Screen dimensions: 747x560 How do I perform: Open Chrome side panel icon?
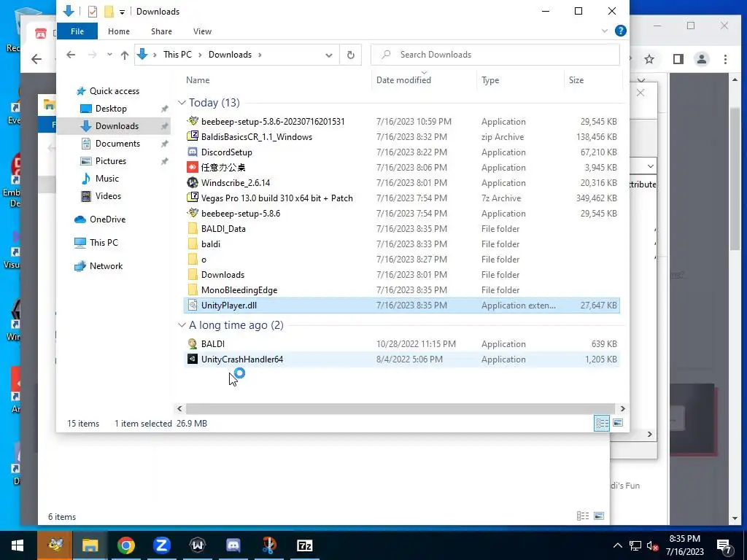click(678, 59)
